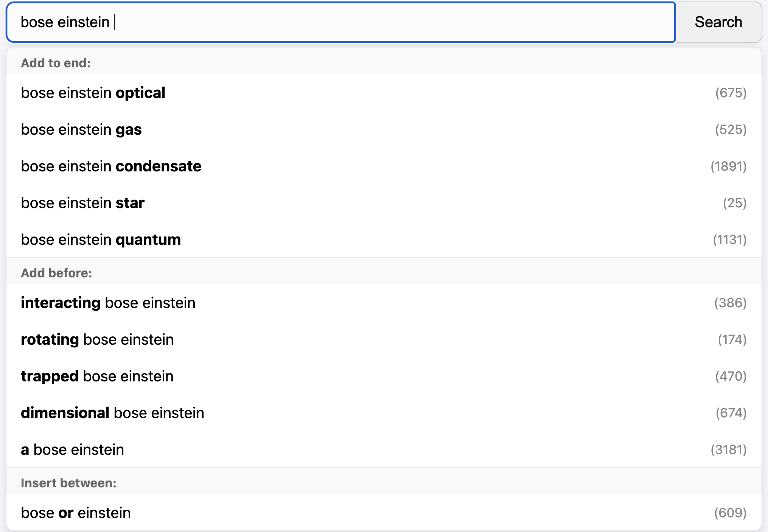Viewport: 768px width, 532px height.
Task: Click the Search button
Action: tap(718, 22)
